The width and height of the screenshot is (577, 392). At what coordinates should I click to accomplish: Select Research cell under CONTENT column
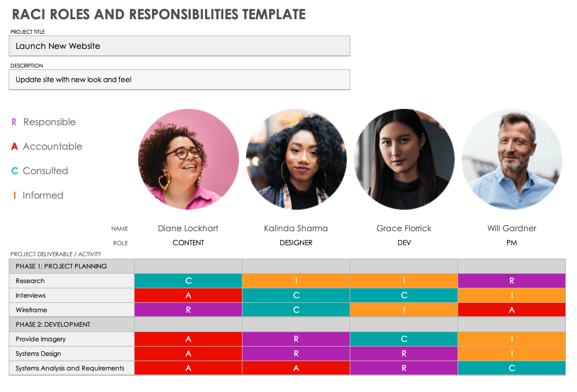188,281
